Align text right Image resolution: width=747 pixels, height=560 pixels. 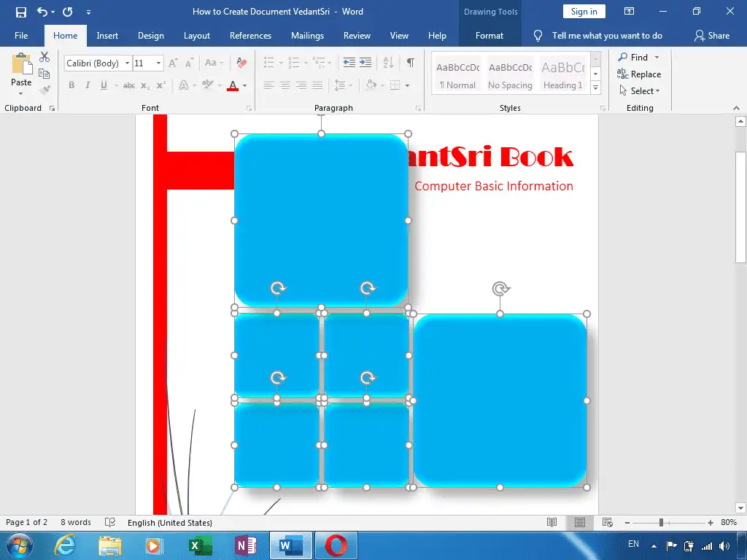point(301,85)
